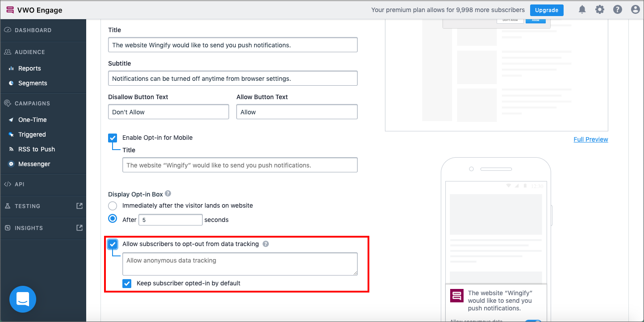Click the One-Time send icon
Screen dimensions: 644x322
coord(11,120)
